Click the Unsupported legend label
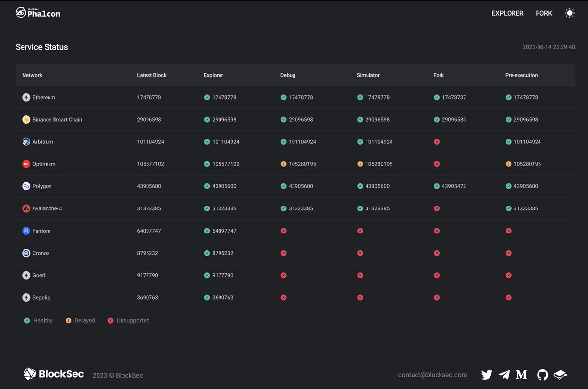This screenshot has height=389, width=588. (133, 320)
